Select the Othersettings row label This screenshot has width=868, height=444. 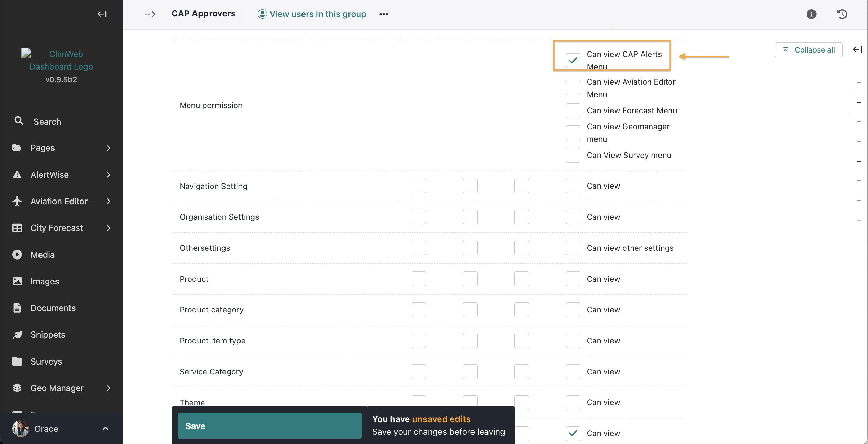(x=205, y=248)
